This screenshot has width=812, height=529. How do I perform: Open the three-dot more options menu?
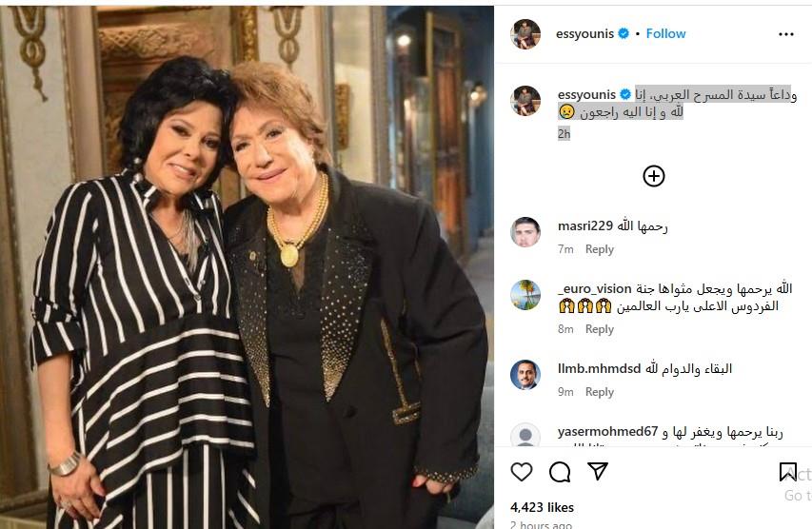click(785, 33)
